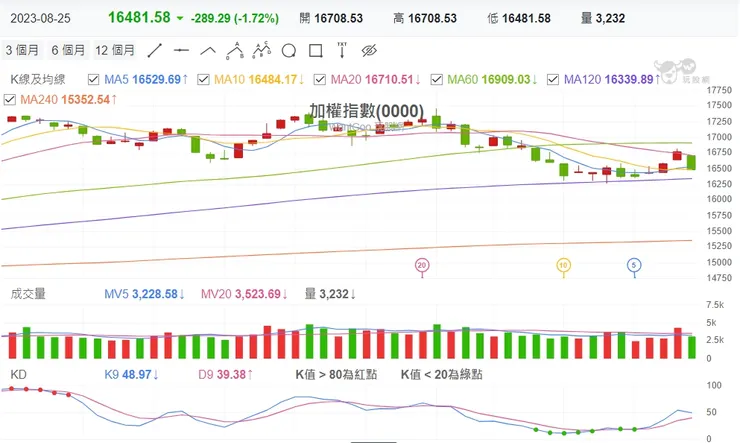Select the ABC three-point wave tool

click(x=235, y=50)
